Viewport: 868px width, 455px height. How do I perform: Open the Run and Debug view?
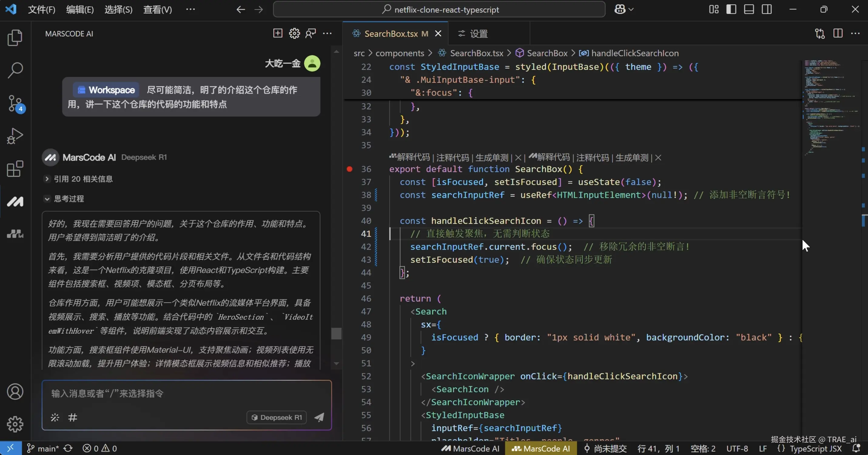[15, 136]
